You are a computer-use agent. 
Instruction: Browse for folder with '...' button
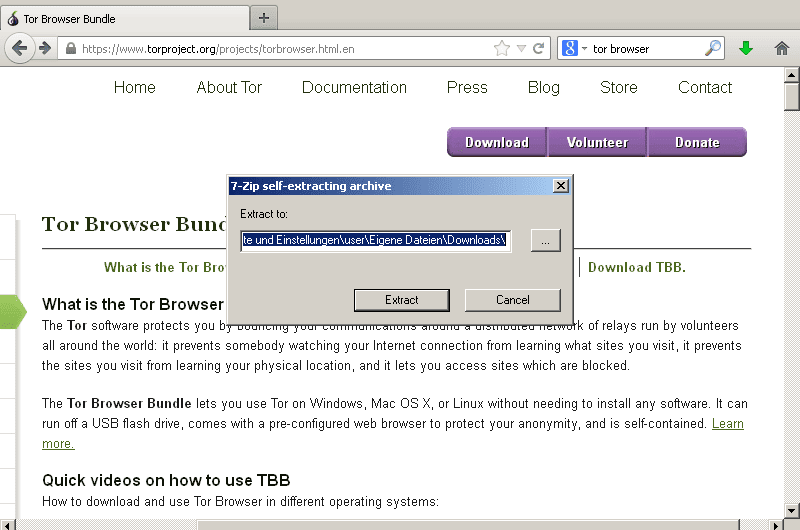[545, 240]
